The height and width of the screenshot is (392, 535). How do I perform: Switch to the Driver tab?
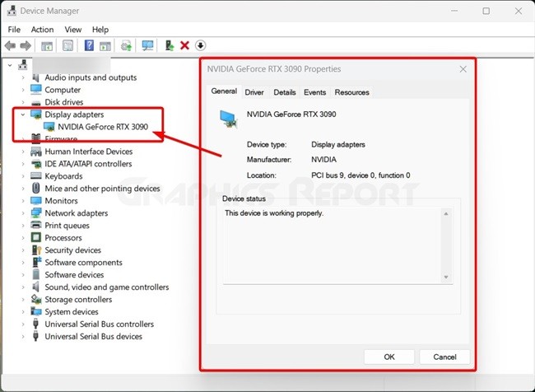[x=254, y=92]
